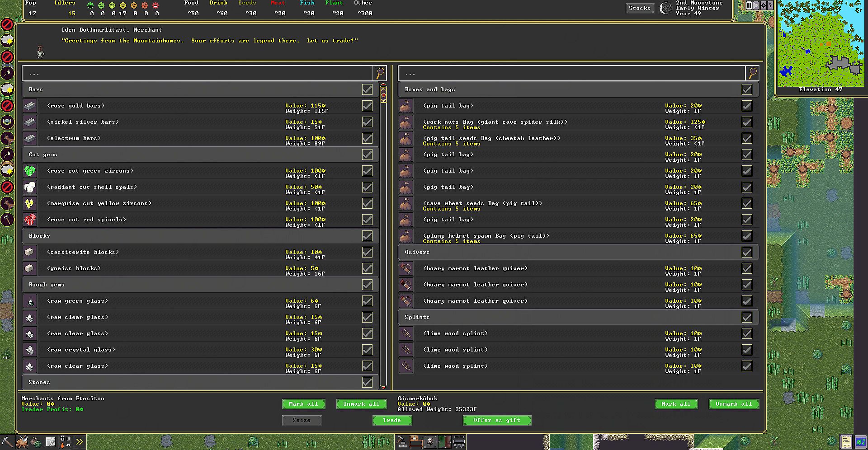Open the parchment notes icon at bottom right

(x=846, y=441)
